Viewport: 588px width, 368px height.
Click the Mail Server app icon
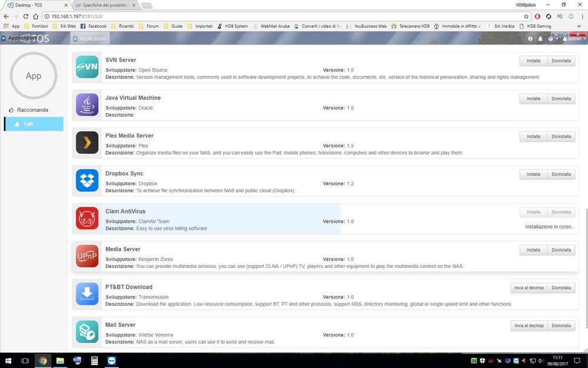(87, 332)
